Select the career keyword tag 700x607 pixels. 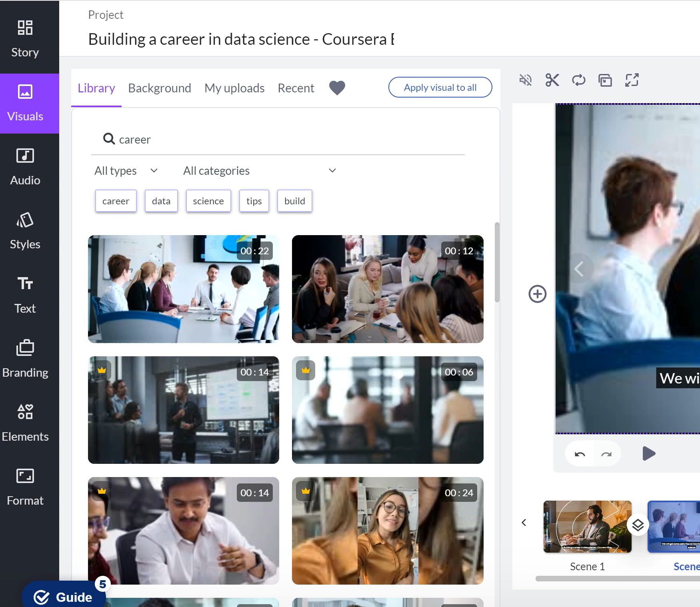click(x=116, y=201)
